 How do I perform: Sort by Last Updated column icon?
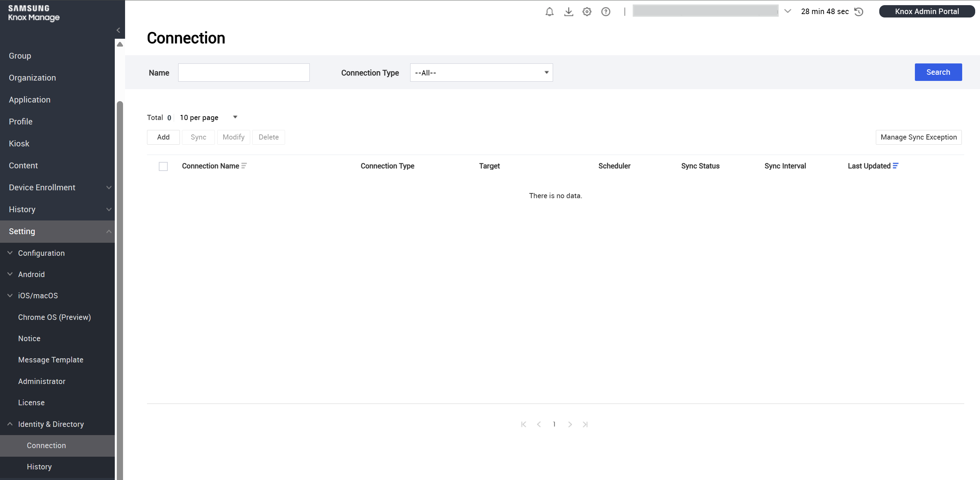click(896, 166)
